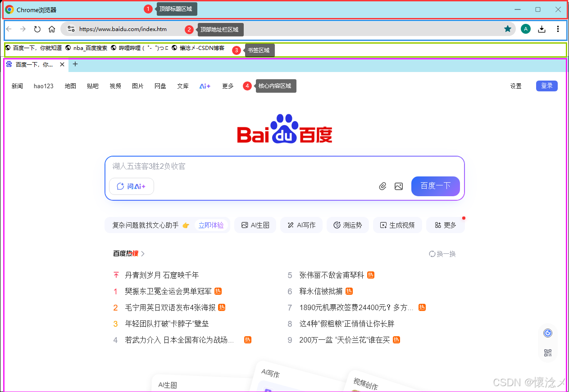Open the 图片 navigation link

pyautogui.click(x=138, y=86)
